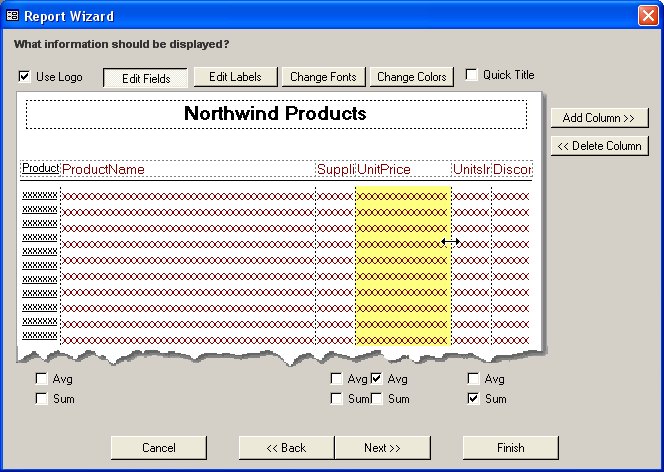This screenshot has width=664, height=472.
Task: Select the UnitPrice column header
Action: click(403, 169)
